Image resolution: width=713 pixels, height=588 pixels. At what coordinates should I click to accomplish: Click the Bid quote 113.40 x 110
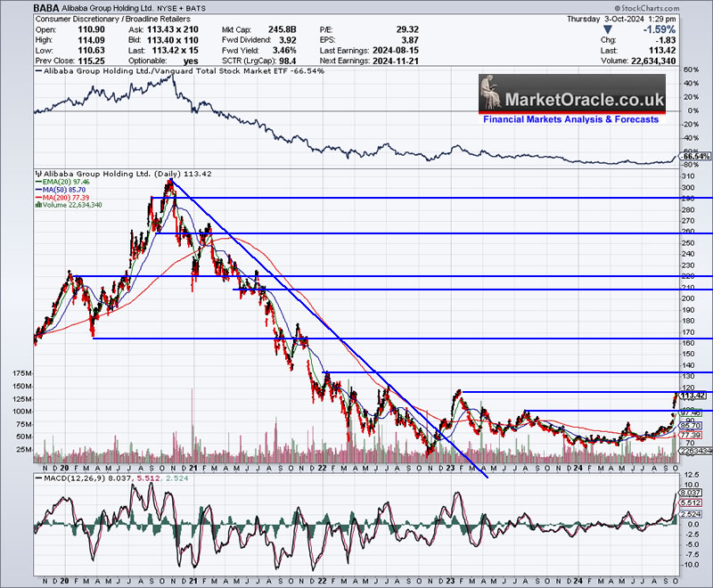(x=173, y=40)
